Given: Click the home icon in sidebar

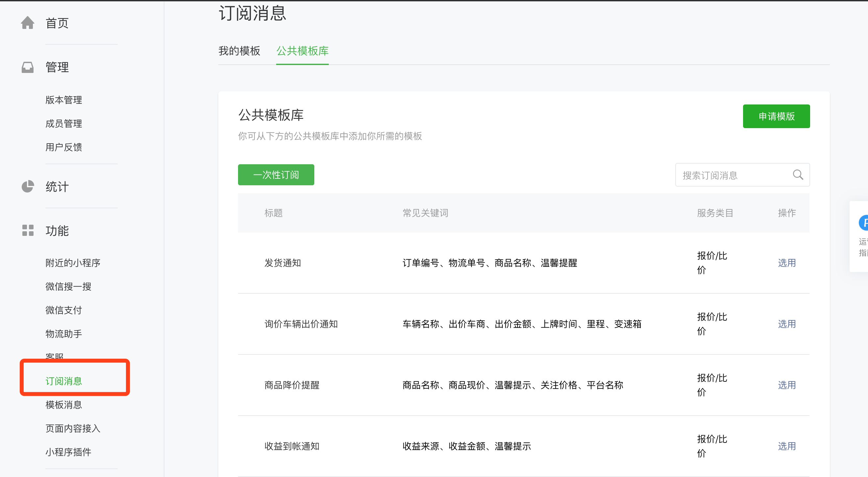Looking at the screenshot, I should coord(28,23).
